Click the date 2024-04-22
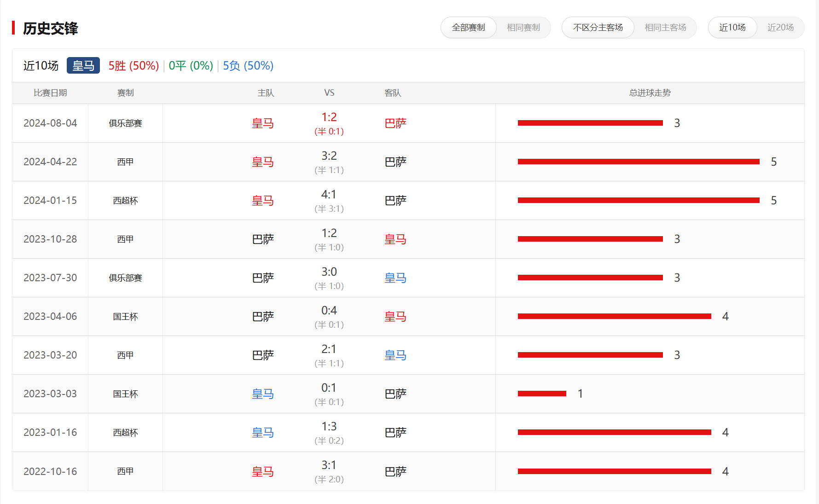 50,162
